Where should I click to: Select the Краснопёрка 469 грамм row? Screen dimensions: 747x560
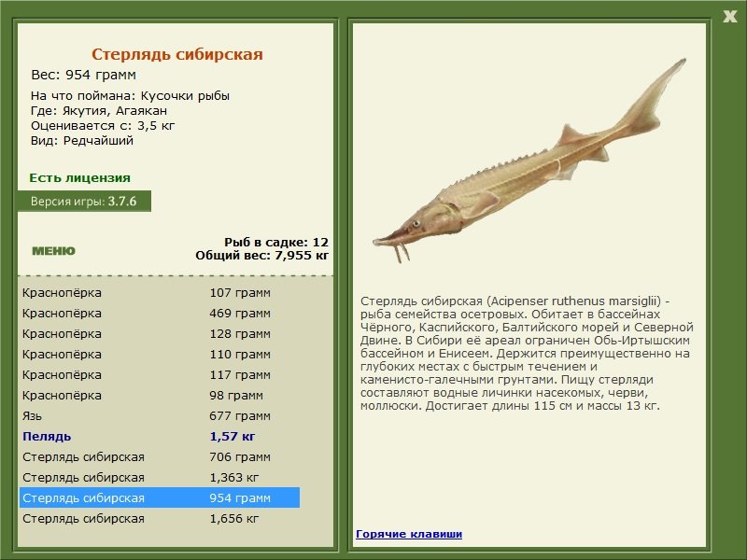click(160, 313)
